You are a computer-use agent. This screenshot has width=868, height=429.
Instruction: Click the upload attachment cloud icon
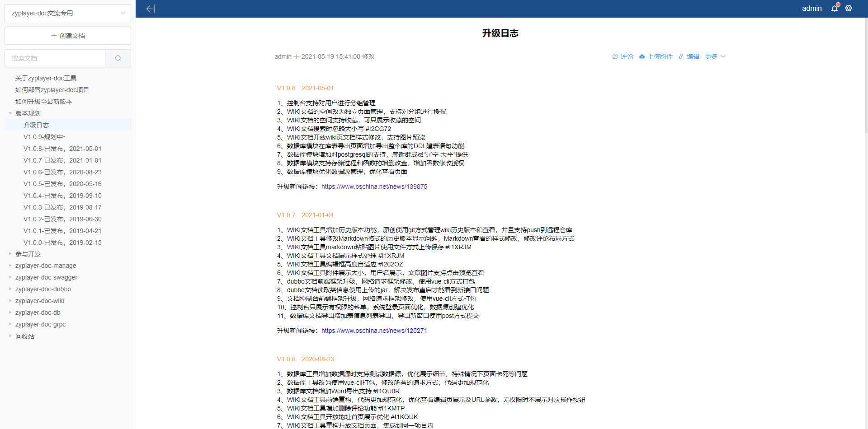(642, 56)
